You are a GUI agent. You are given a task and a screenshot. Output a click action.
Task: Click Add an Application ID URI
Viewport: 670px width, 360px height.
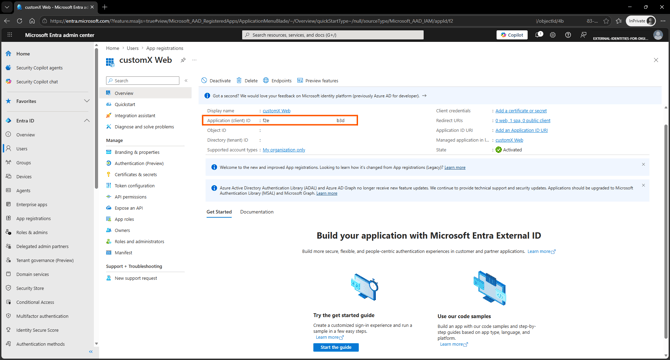[521, 131]
